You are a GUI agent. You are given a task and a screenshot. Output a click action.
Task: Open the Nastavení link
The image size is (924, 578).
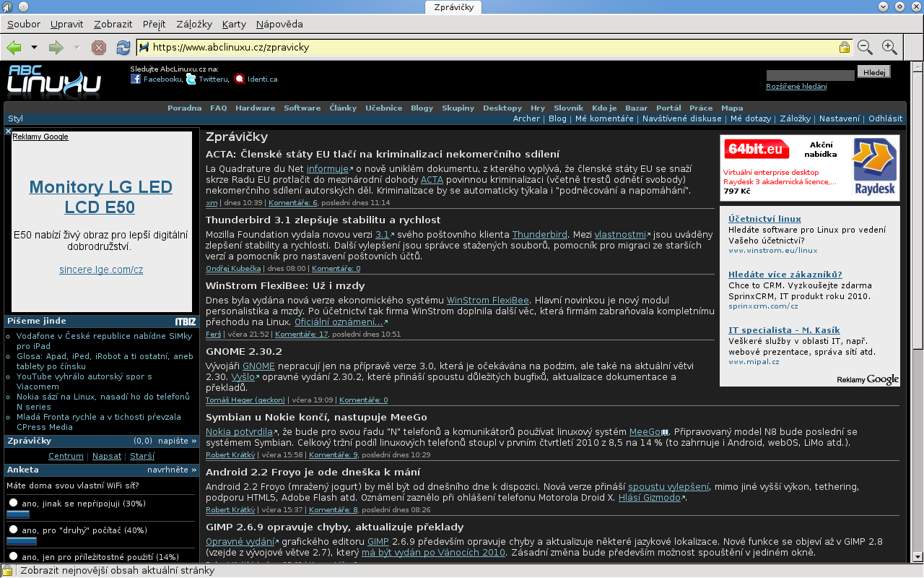(840, 118)
